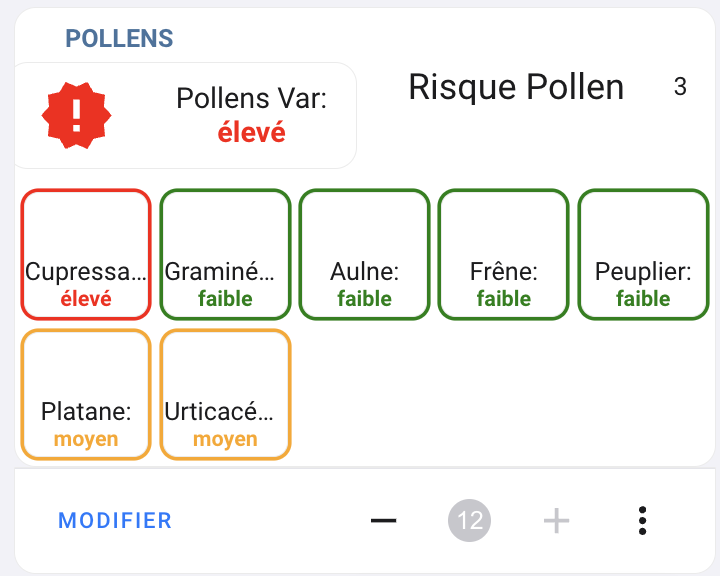Open the Platane moyen tile

tap(86, 395)
